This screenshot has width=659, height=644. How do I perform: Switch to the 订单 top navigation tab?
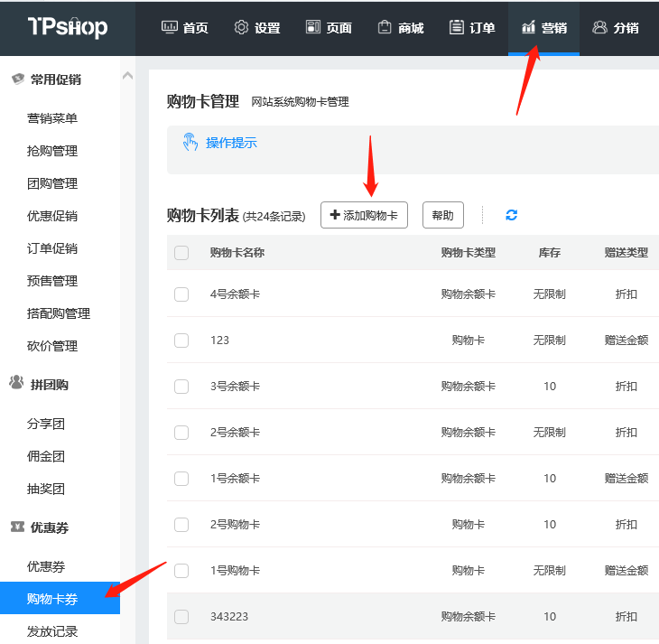coord(472,27)
